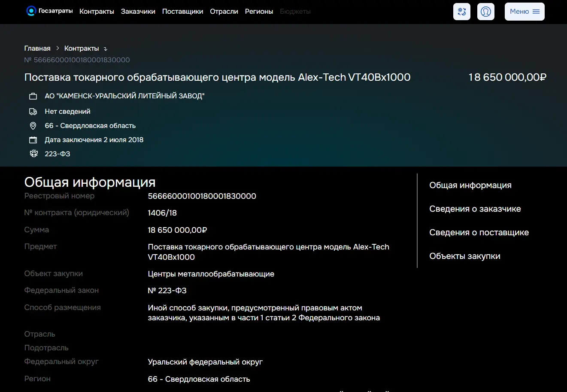Click the Федеральный округ label
The image size is (567, 392).
click(x=61, y=362)
